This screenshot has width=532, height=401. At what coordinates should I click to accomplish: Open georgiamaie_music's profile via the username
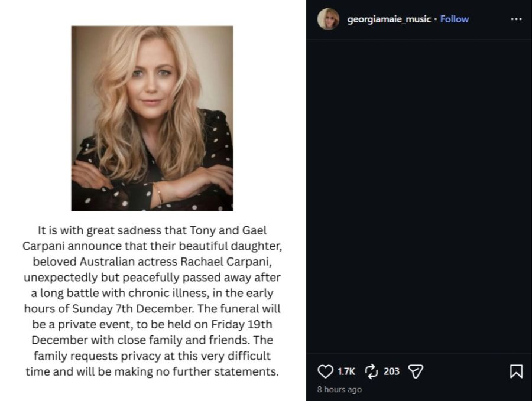390,18
